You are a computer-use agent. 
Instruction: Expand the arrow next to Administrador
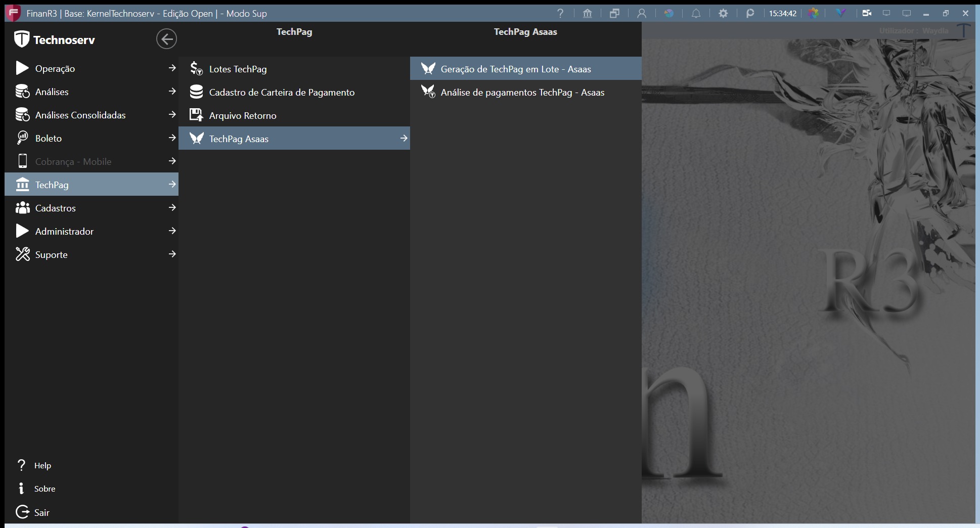[172, 231]
